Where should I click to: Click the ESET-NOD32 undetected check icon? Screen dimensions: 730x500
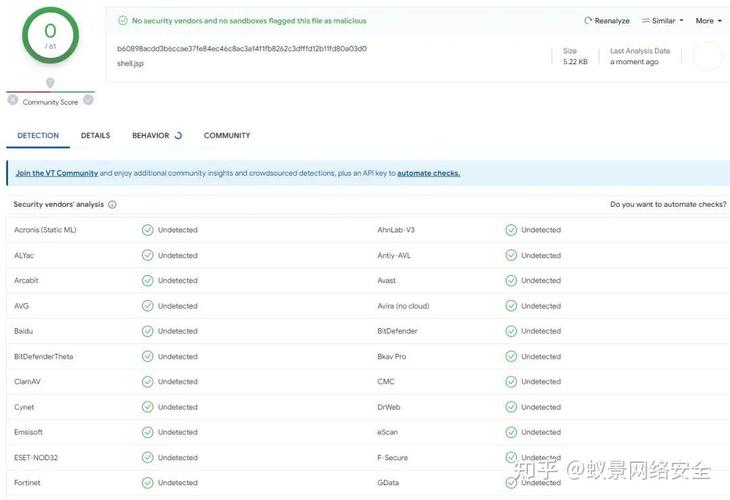point(148,458)
